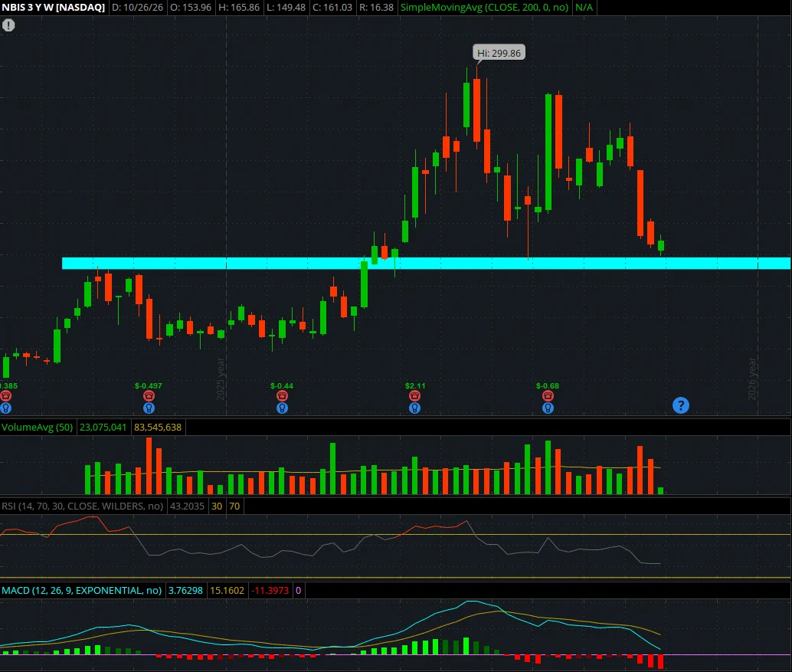The image size is (792, 672).
Task: Open the earnings phone icon under $2.11
Action: pyautogui.click(x=414, y=395)
